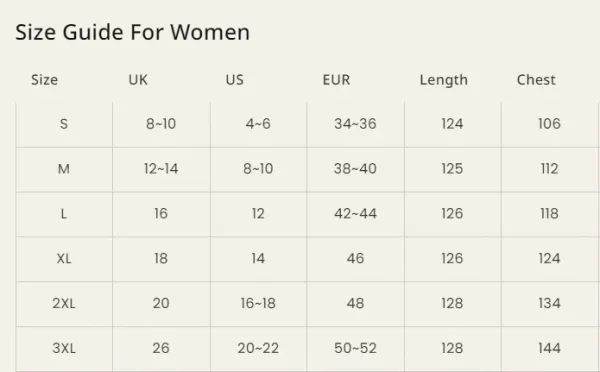
Task: Select UK value 12~14 cell
Action: 161,169
